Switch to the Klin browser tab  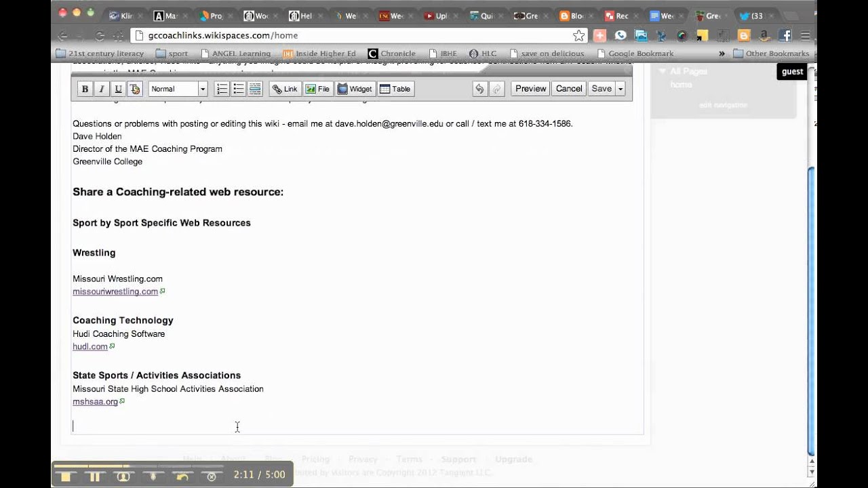(126, 16)
